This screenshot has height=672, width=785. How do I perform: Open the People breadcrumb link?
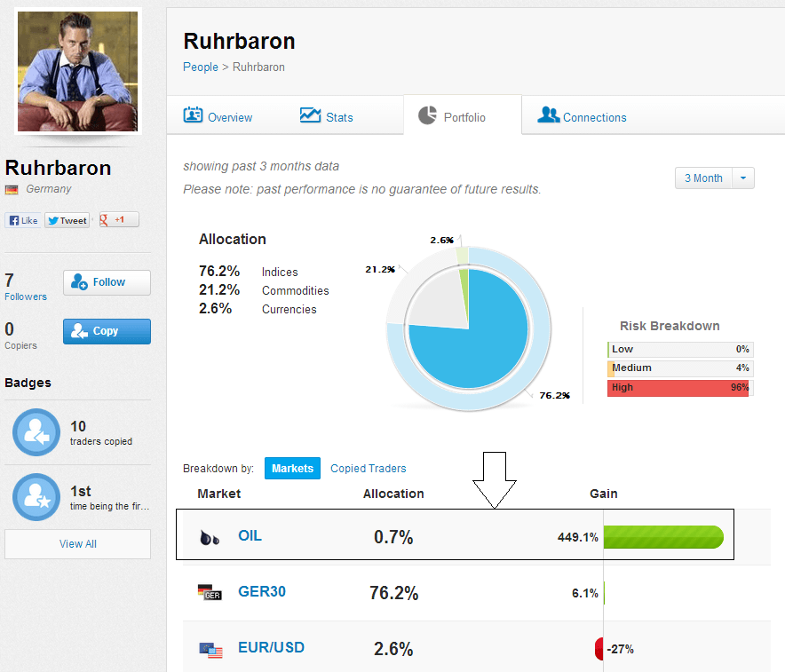[x=200, y=67]
